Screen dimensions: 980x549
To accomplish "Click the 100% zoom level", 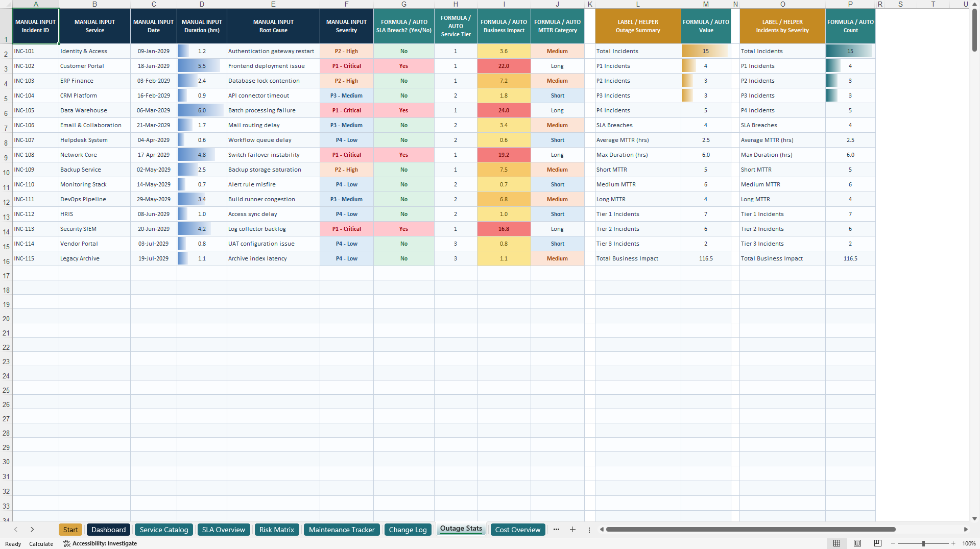I will (x=969, y=543).
